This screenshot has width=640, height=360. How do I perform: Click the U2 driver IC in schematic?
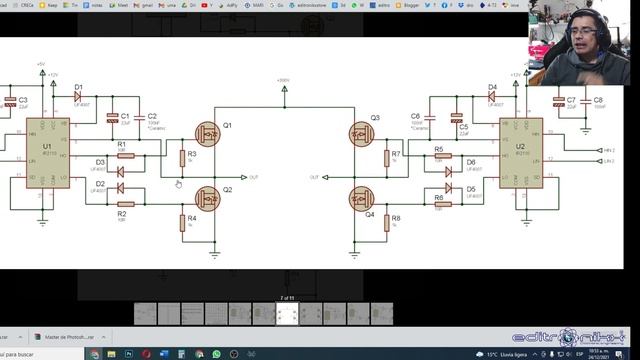[x=521, y=153]
